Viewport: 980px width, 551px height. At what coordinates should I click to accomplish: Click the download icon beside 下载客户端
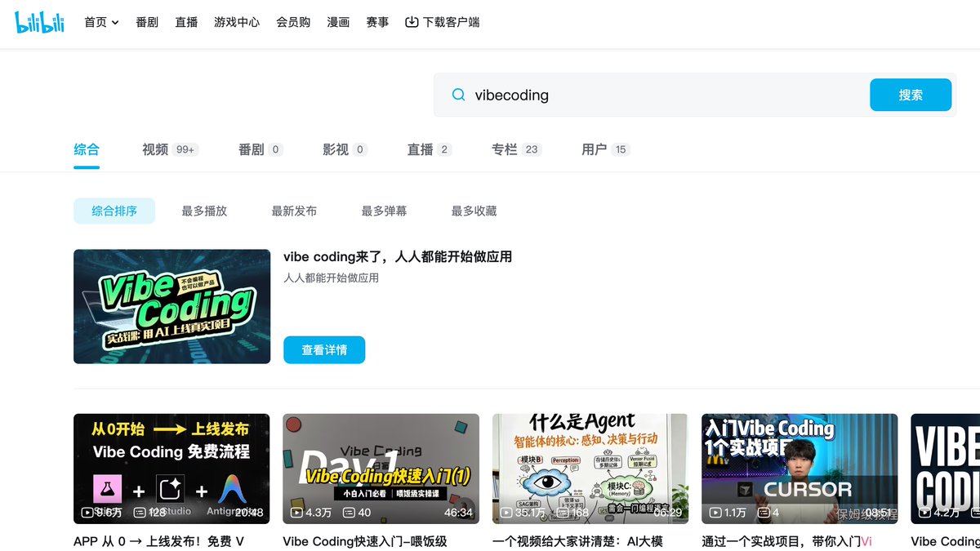[x=411, y=22]
